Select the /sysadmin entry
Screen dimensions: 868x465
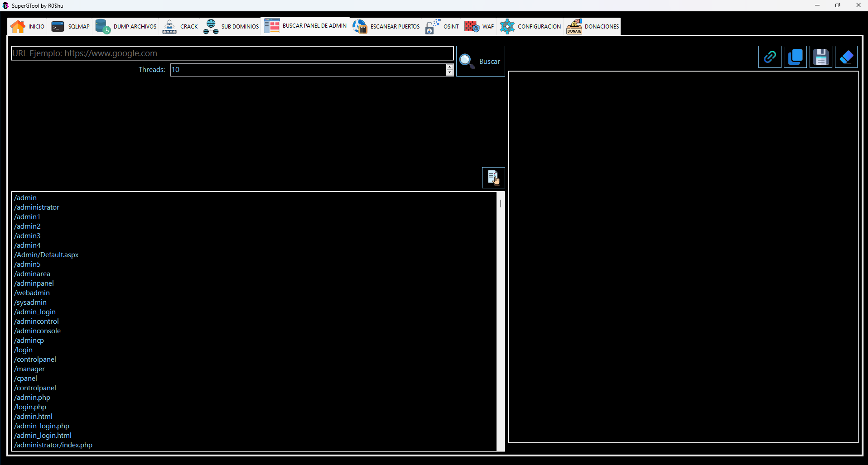pyautogui.click(x=30, y=302)
